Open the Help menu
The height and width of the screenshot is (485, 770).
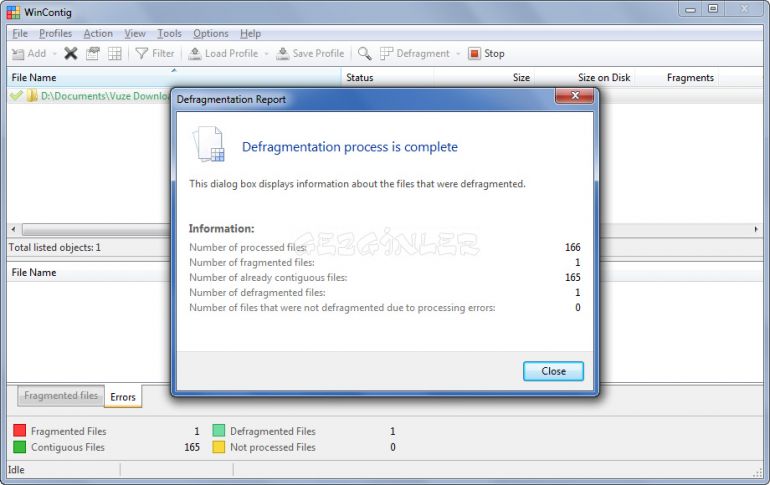250,33
